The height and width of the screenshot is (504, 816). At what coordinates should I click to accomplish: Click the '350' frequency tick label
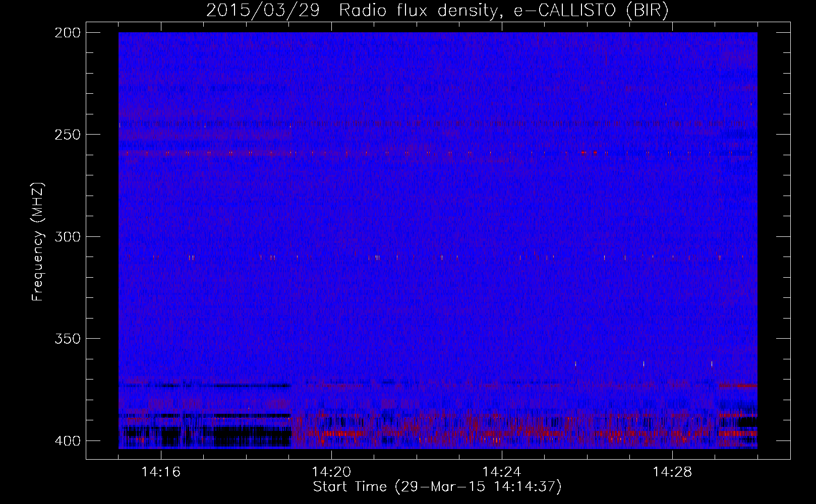click(x=67, y=339)
